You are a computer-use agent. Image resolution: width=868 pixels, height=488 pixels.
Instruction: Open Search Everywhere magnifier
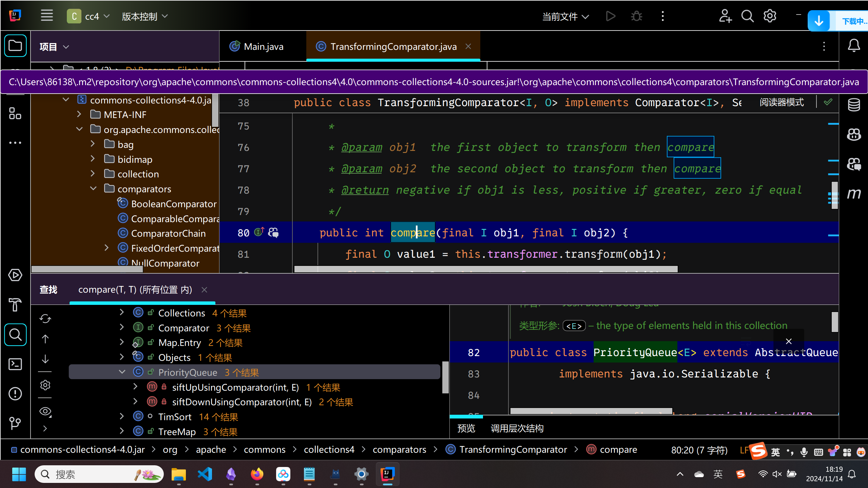[748, 16]
